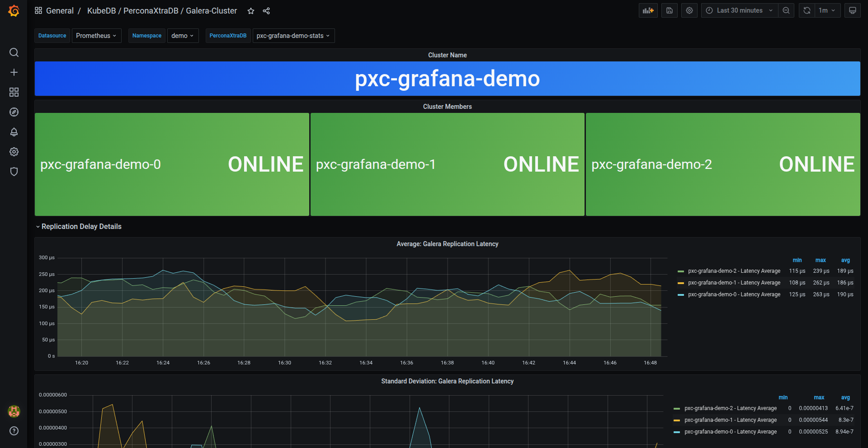Open the Dashboards grid icon in sidebar
Viewport: 868px width, 448px height.
[x=14, y=92]
